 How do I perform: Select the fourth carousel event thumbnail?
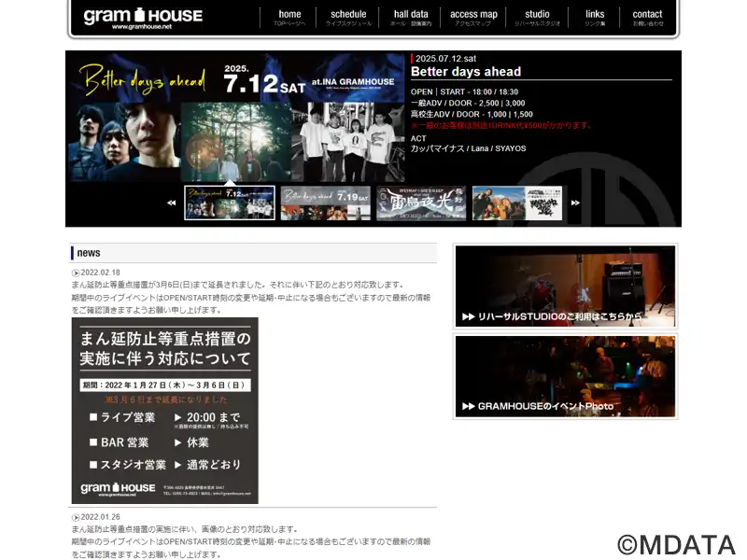(517, 203)
